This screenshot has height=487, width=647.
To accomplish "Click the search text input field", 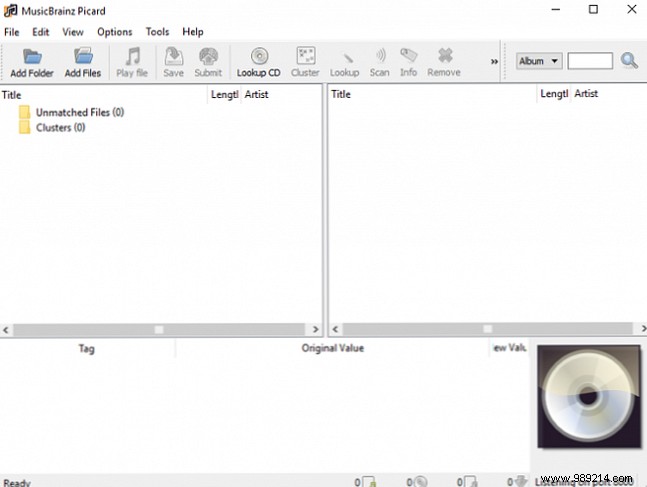I will pyautogui.click(x=590, y=61).
